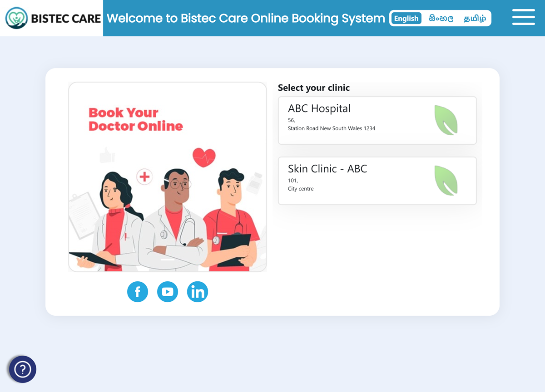Click the Station Road New South Wales address
545x392 pixels.
point(332,128)
